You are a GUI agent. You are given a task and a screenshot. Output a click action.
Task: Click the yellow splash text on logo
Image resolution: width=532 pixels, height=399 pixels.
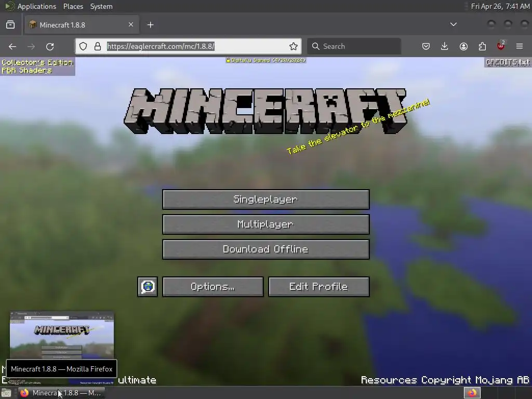tap(358, 127)
